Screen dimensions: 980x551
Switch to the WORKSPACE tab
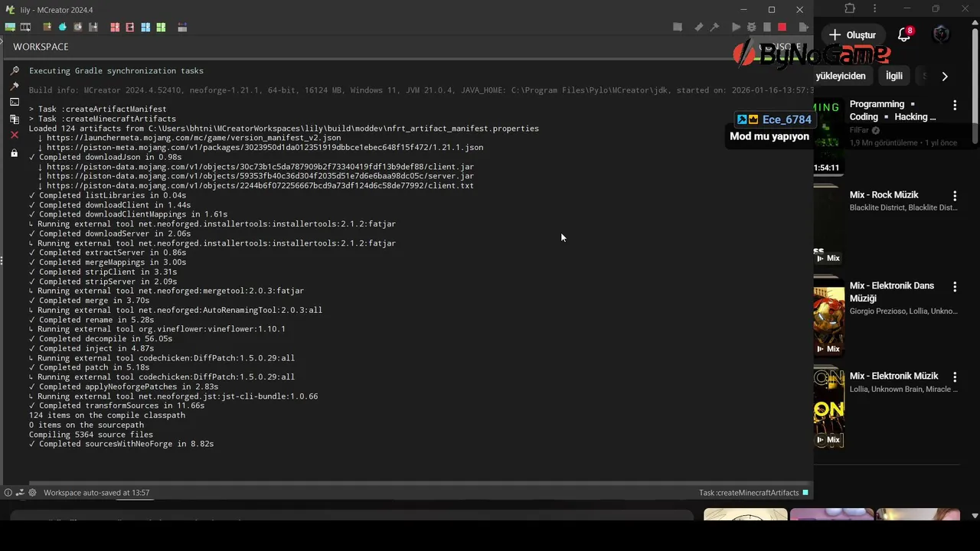pos(41,47)
